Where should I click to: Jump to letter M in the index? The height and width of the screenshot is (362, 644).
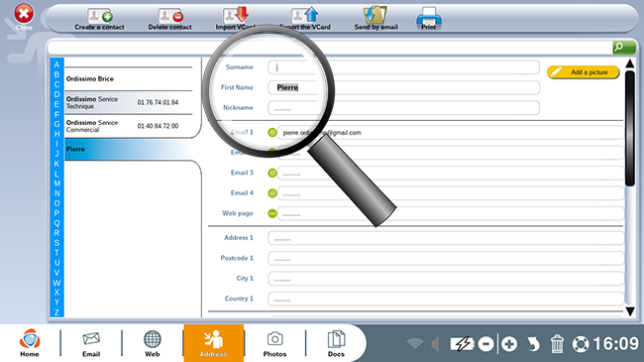(56, 183)
